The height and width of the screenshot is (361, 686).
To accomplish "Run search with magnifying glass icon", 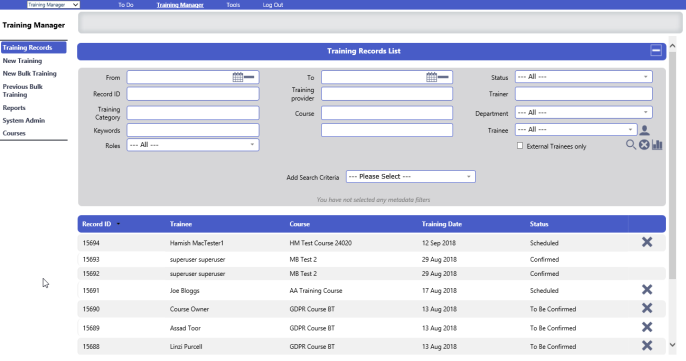I will click(630, 144).
